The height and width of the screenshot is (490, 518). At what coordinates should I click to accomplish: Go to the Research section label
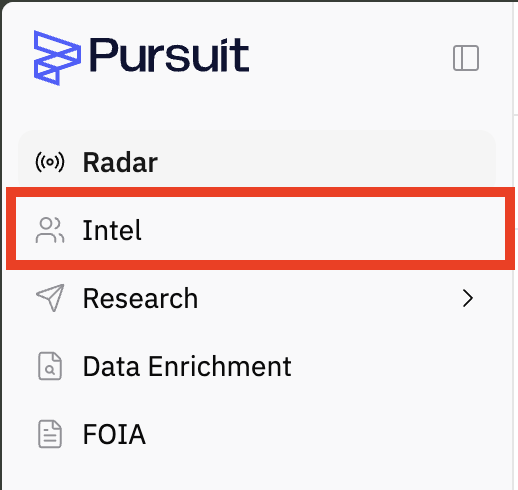140,298
